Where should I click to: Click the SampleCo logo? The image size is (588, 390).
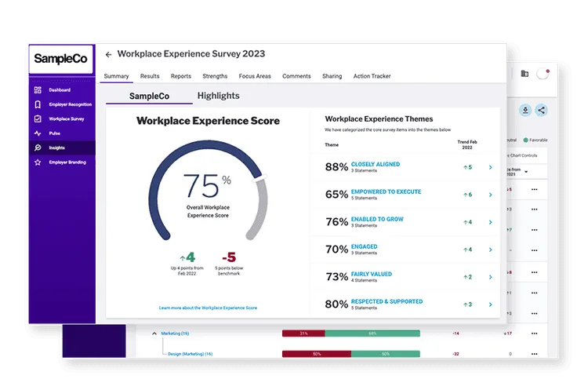(61, 59)
